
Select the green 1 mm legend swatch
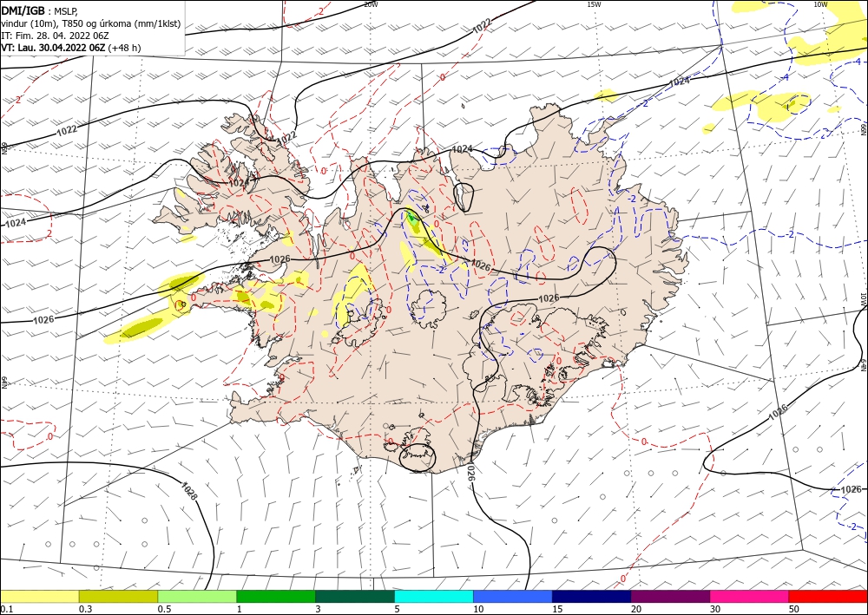[276, 596]
